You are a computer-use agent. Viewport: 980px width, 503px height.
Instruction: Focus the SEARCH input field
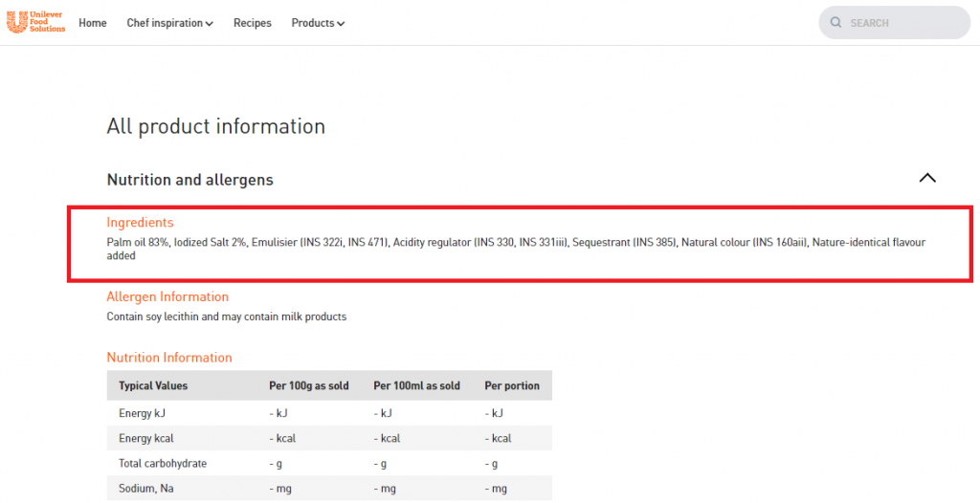(895, 23)
